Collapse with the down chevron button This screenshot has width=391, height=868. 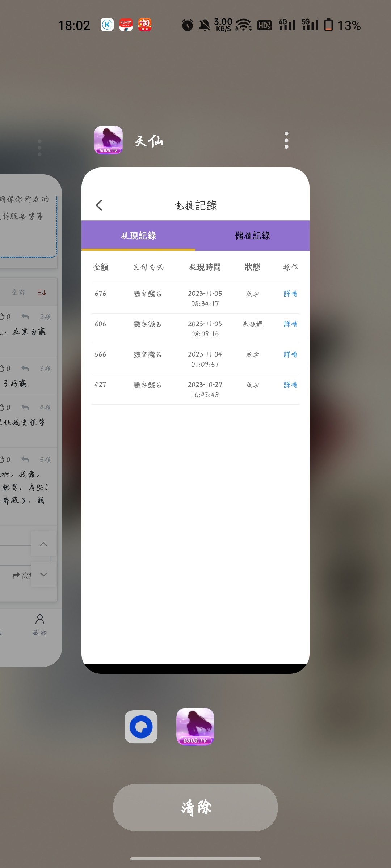tap(43, 574)
